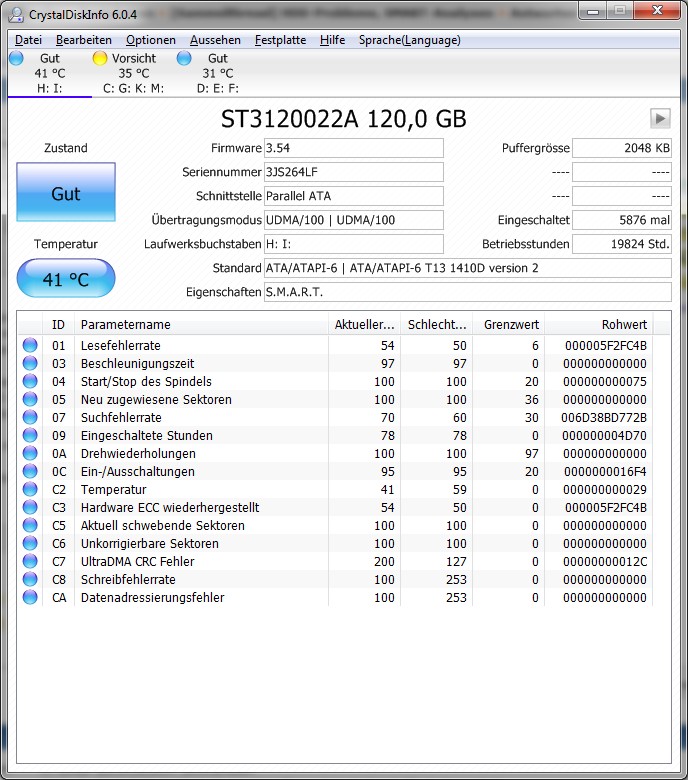Screen dimensions: 688x780
Task: Open the Datei menu
Action: [x=28, y=40]
